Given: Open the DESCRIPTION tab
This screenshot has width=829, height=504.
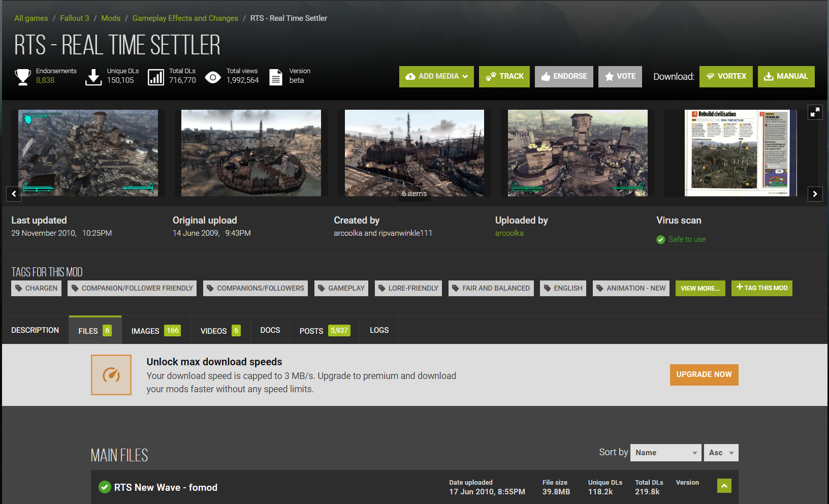Looking at the screenshot, I should [35, 330].
